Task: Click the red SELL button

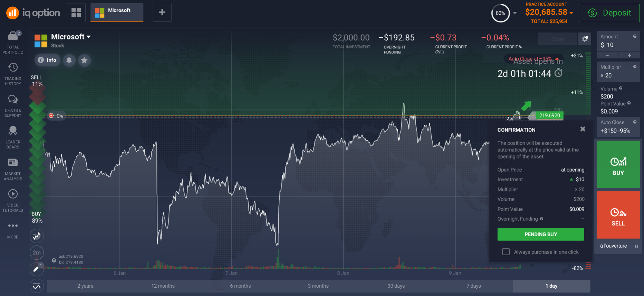Action: click(618, 215)
